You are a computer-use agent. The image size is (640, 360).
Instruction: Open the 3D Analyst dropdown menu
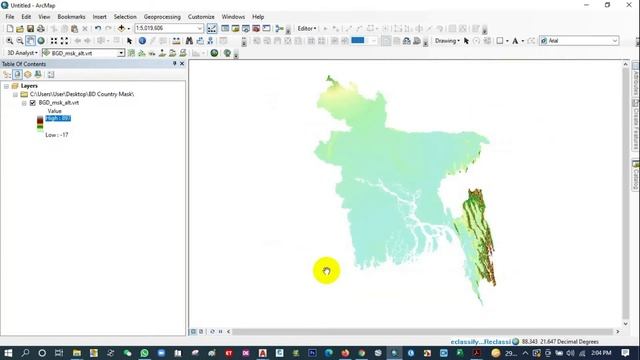(22, 53)
